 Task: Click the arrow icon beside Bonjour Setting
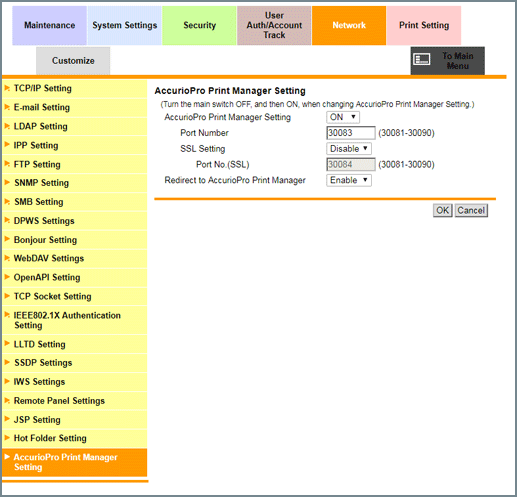coord(7,239)
